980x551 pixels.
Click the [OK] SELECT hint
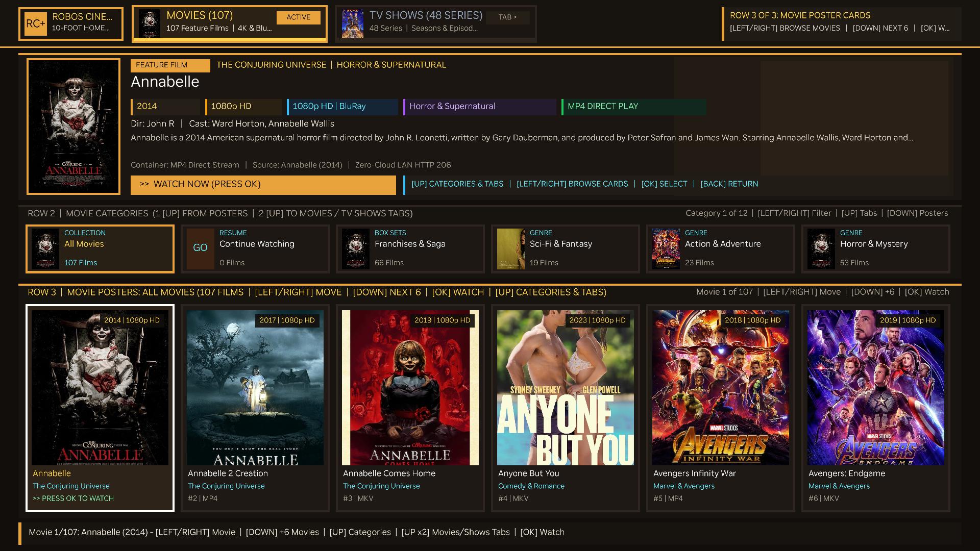pos(664,184)
